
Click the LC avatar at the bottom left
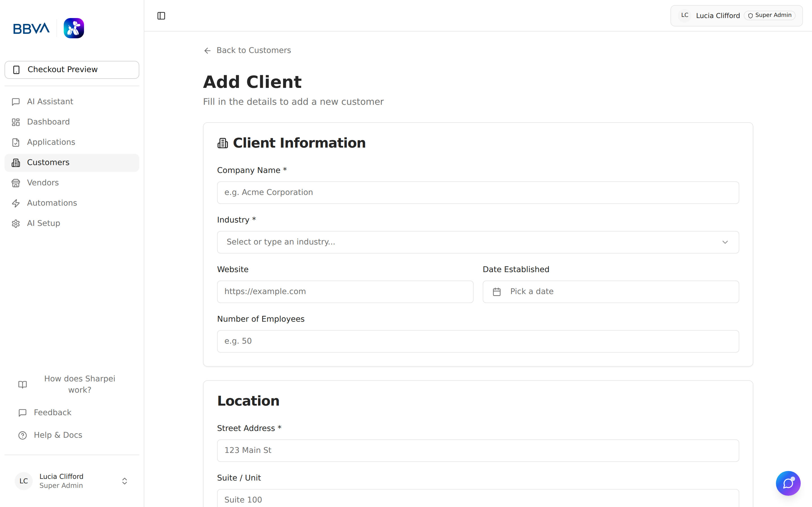(23, 481)
